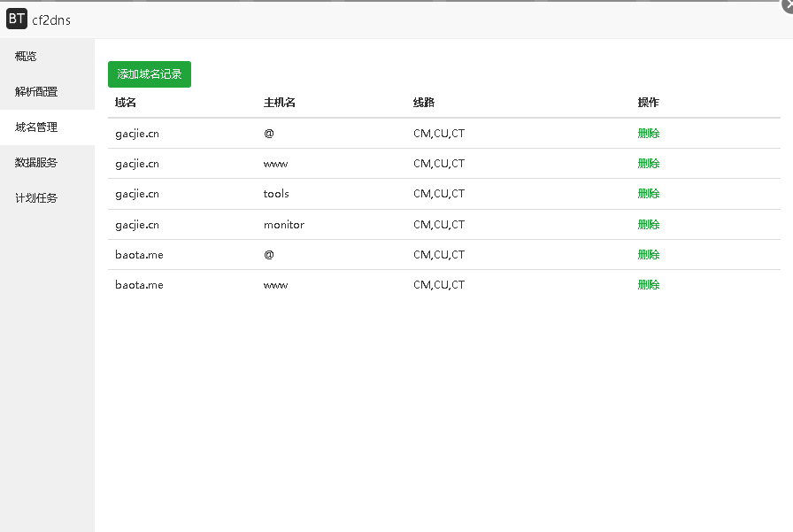Delete the gacjie.cn monitor record
793x532 pixels.
coord(649,225)
